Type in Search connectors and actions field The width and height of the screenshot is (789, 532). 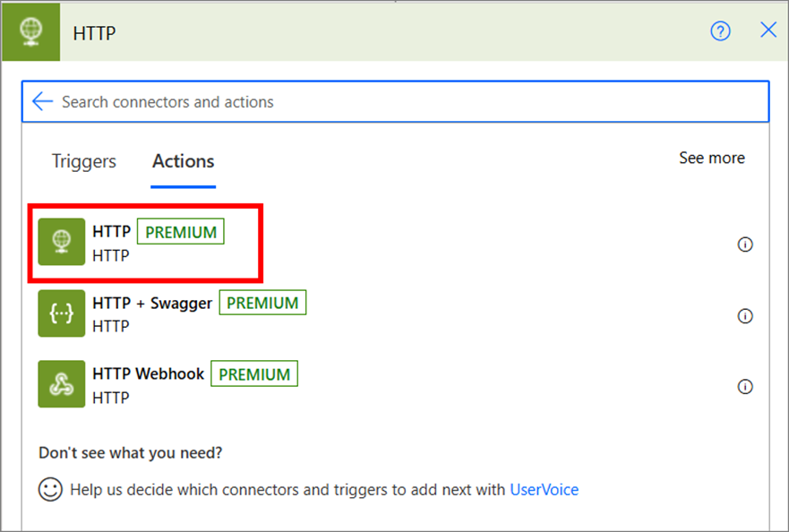403,102
